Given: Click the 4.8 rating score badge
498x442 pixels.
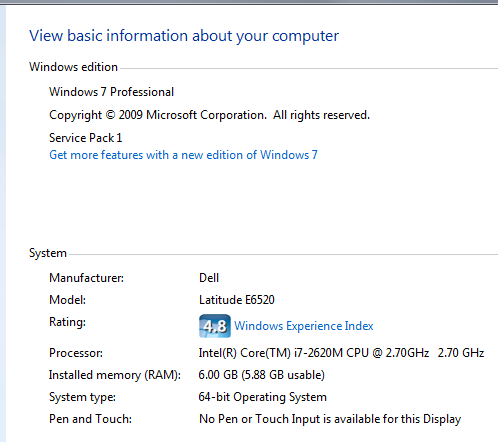Looking at the screenshot, I should click(x=215, y=326).
